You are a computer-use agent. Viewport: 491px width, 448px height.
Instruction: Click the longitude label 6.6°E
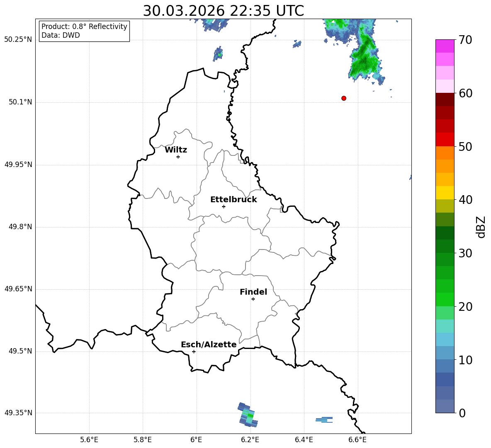click(x=357, y=440)
